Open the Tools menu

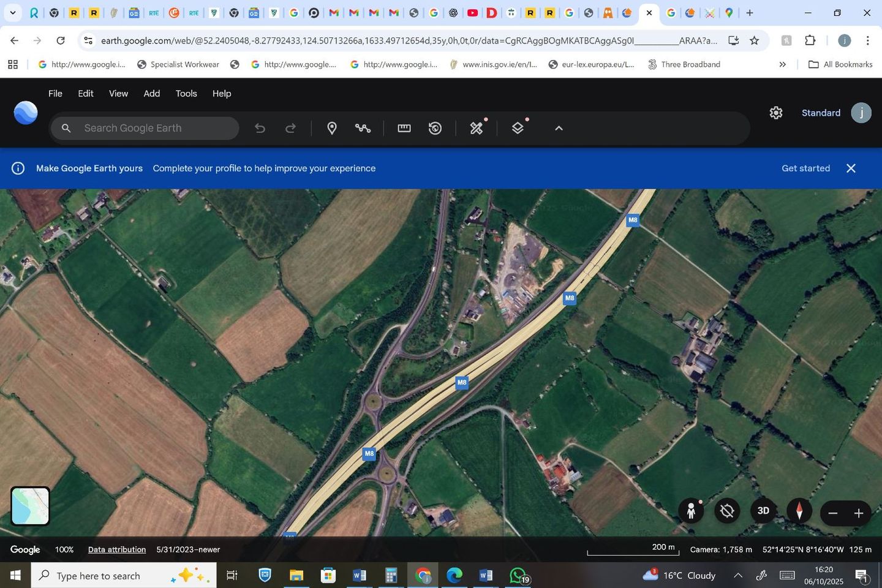(x=186, y=94)
